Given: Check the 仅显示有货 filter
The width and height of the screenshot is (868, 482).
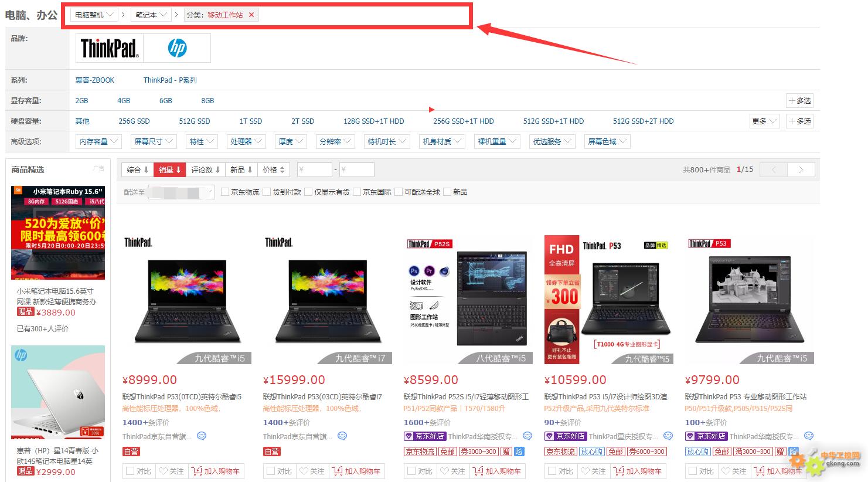Looking at the screenshot, I should (308, 192).
